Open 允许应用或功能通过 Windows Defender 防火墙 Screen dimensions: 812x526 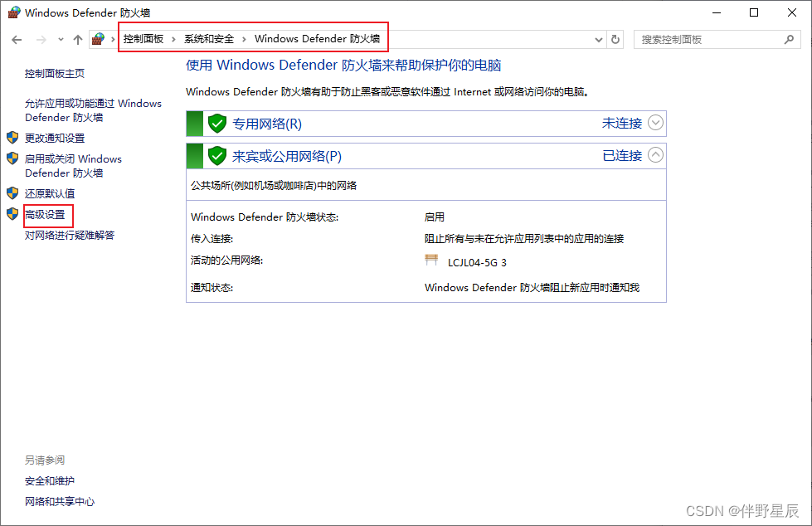(x=93, y=110)
